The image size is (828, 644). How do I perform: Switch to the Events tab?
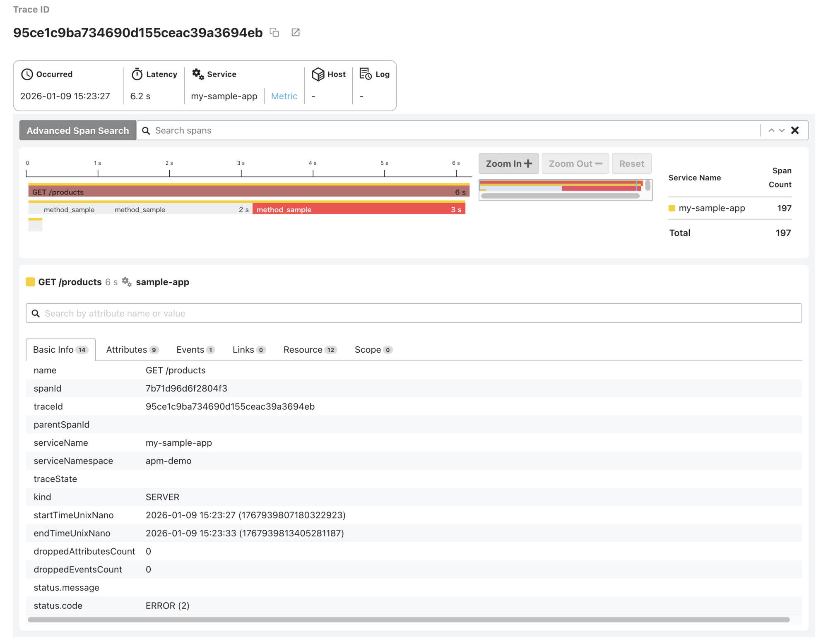pyautogui.click(x=195, y=350)
